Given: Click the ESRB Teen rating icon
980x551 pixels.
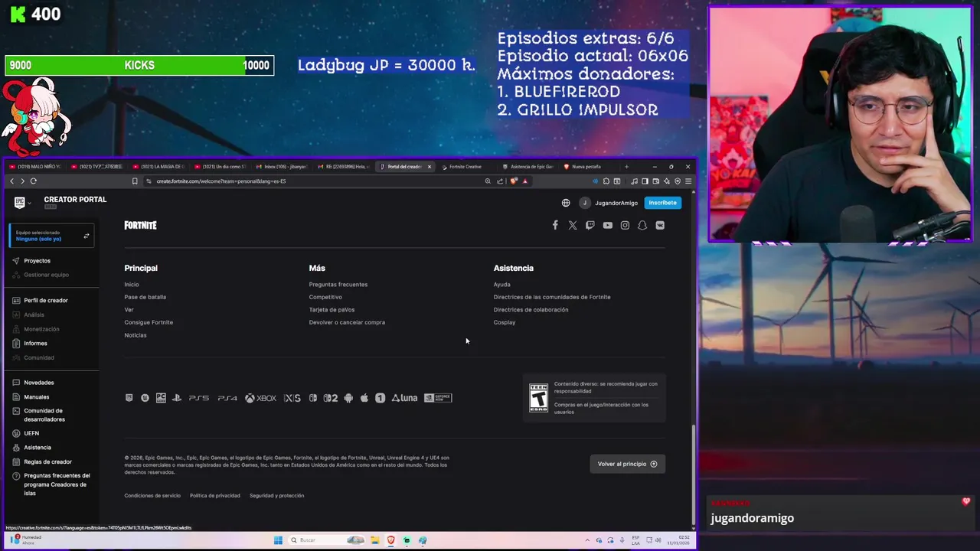Looking at the screenshot, I should (539, 398).
